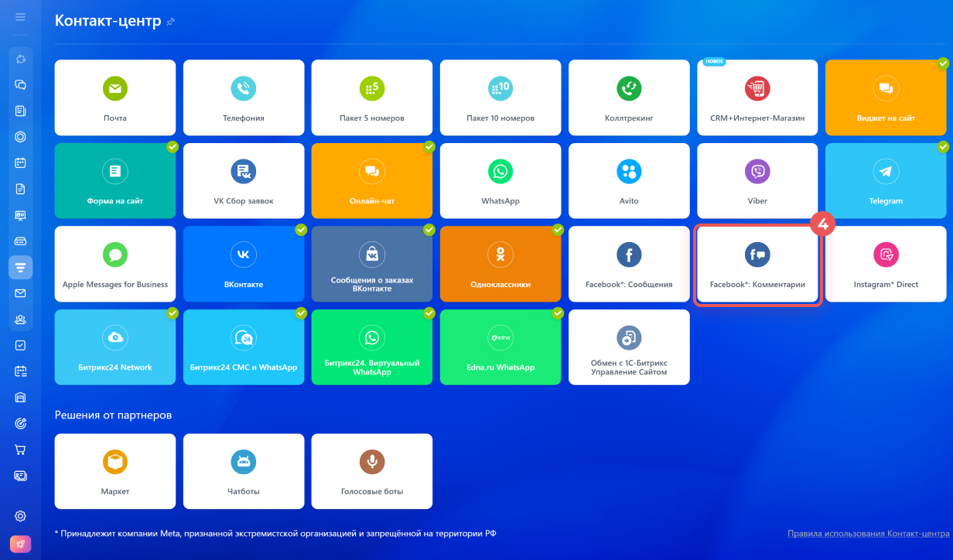Screen dimensions: 953x560
Task: Open the contact card sidebar icon
Action: click(21, 476)
